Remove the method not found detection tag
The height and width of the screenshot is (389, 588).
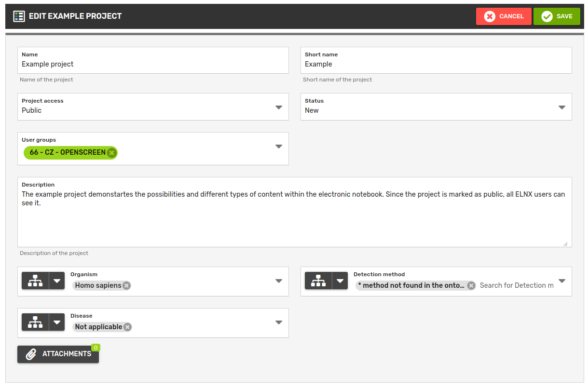click(x=471, y=285)
